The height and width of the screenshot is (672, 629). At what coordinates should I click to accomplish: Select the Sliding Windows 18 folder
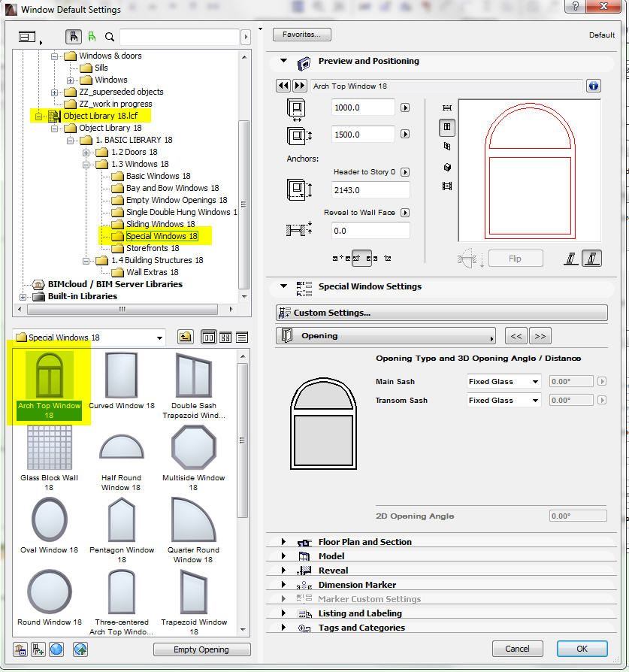[160, 224]
